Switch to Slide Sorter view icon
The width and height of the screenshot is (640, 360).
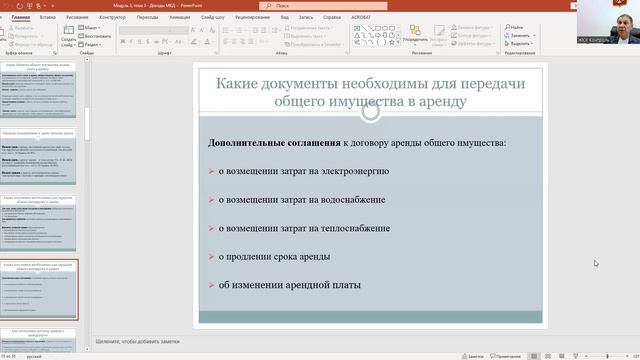click(x=548, y=356)
